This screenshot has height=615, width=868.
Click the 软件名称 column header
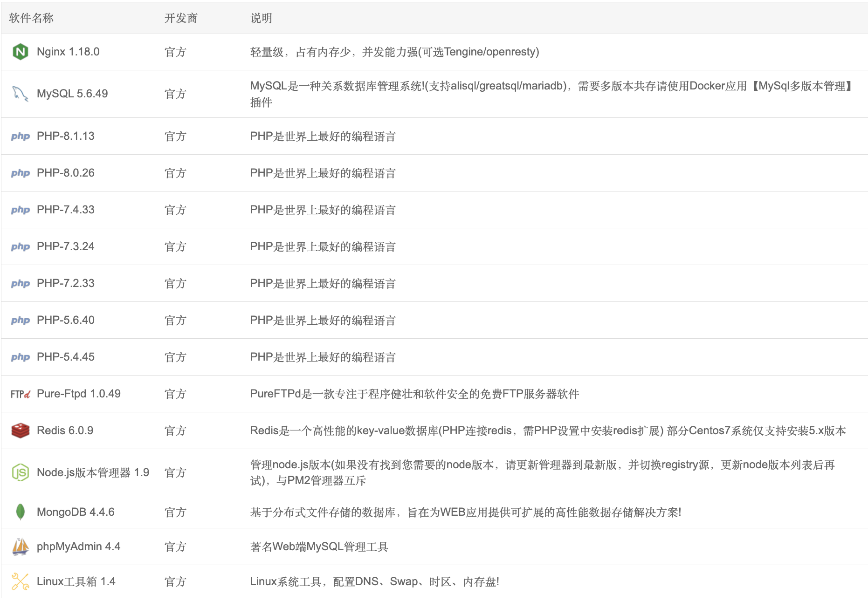pos(31,18)
